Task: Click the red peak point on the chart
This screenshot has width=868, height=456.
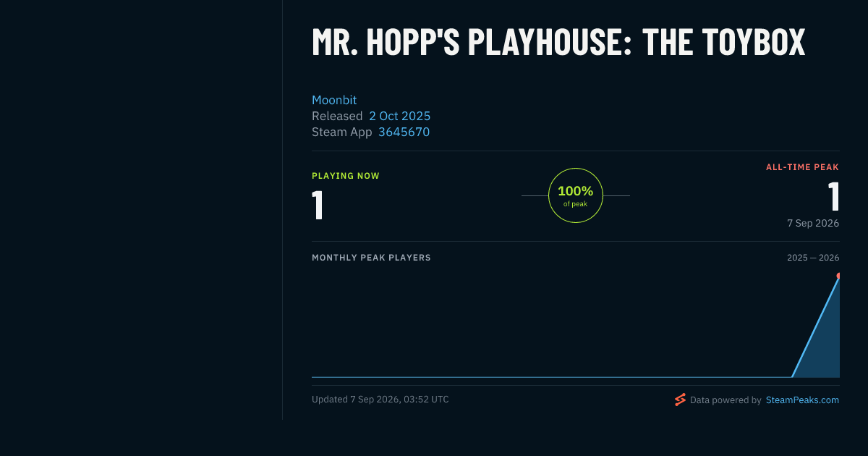Action: [838, 276]
